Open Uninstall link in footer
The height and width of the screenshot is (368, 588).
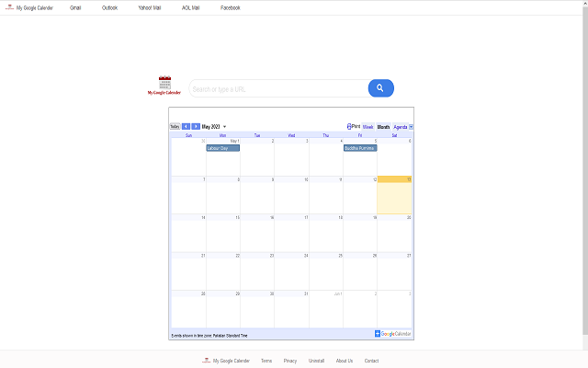point(316,361)
